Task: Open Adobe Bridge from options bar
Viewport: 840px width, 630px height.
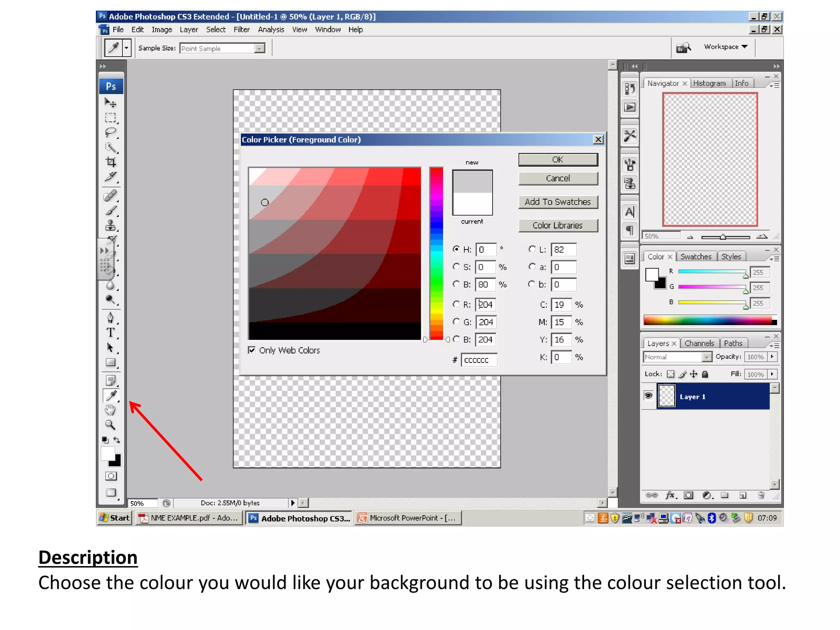Action: pos(683,48)
